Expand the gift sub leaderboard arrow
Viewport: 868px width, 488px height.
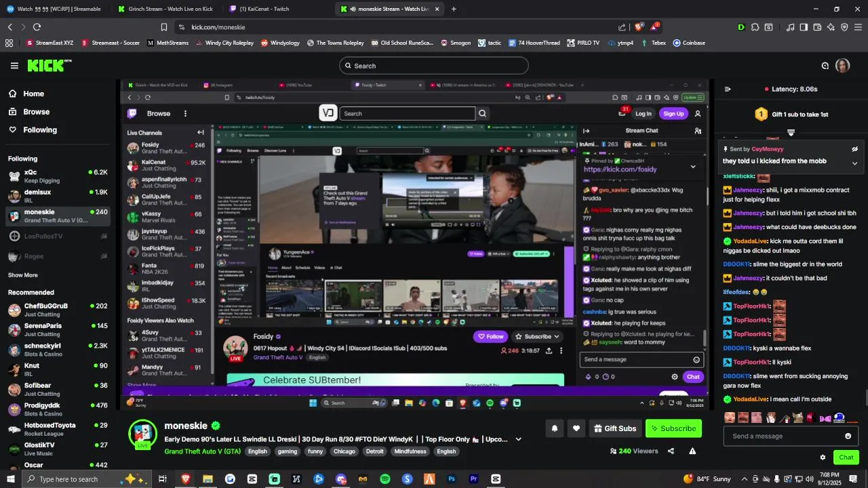click(791, 132)
